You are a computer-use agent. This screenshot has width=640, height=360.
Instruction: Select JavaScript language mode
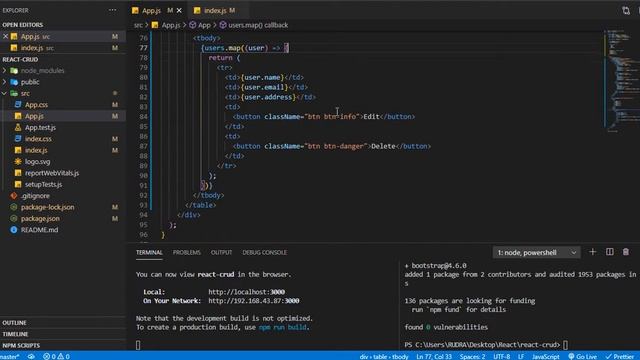(545, 356)
